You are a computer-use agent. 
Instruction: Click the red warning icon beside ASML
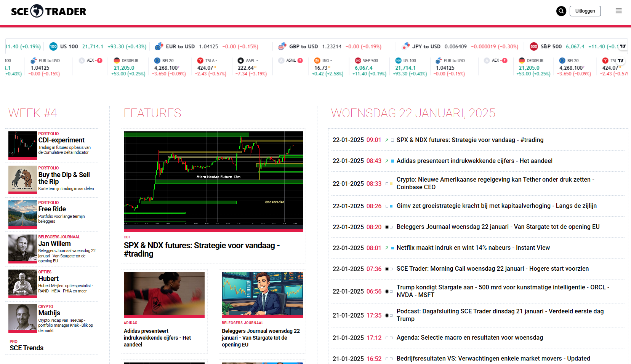[x=300, y=61]
